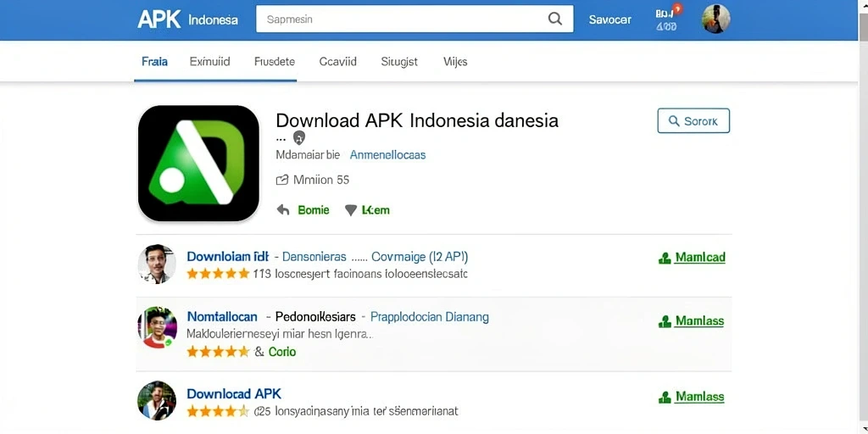
Task: Click the vertical scrollbar at right edge
Action: tap(863, 217)
